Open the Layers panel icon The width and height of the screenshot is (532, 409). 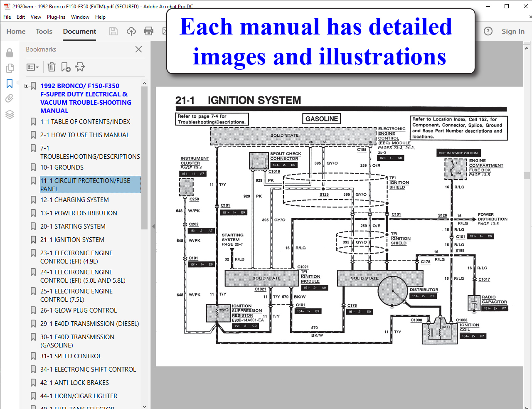pos(10,114)
